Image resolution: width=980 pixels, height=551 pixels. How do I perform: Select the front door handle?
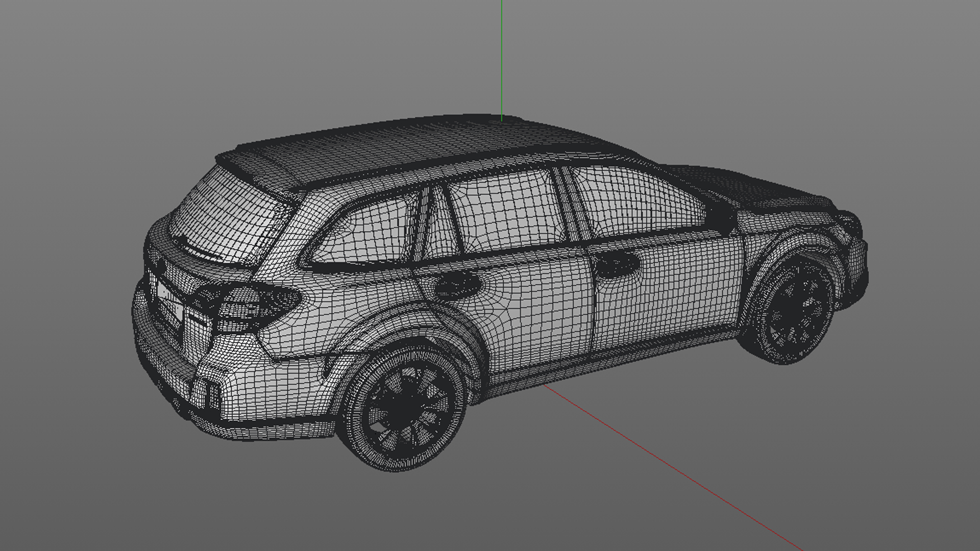(617, 264)
